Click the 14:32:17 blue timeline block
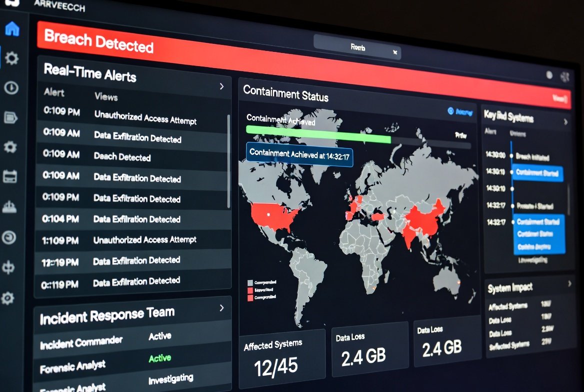This screenshot has width=584, height=392. pyautogui.click(x=539, y=234)
